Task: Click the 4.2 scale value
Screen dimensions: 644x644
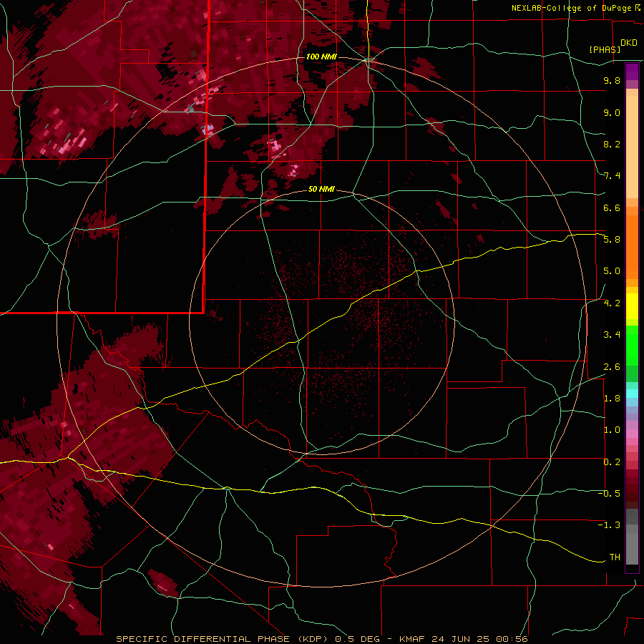Action: point(612,303)
